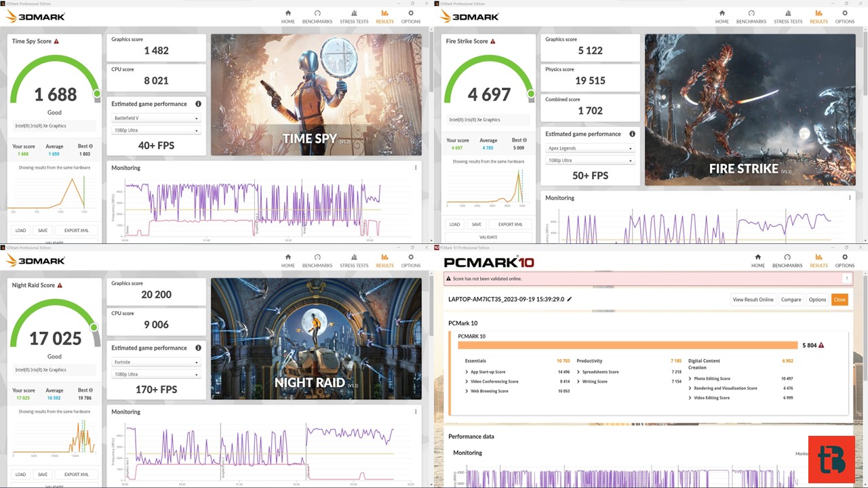The width and height of the screenshot is (868, 488).
Task: Open the 1080p Ultra dropdown in the Night Raid window
Action: [x=156, y=374]
